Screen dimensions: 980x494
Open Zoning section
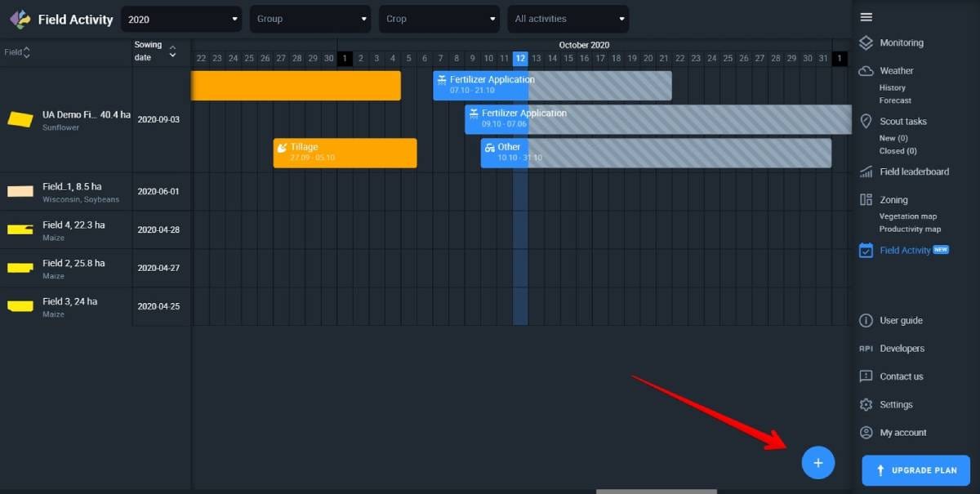(893, 200)
